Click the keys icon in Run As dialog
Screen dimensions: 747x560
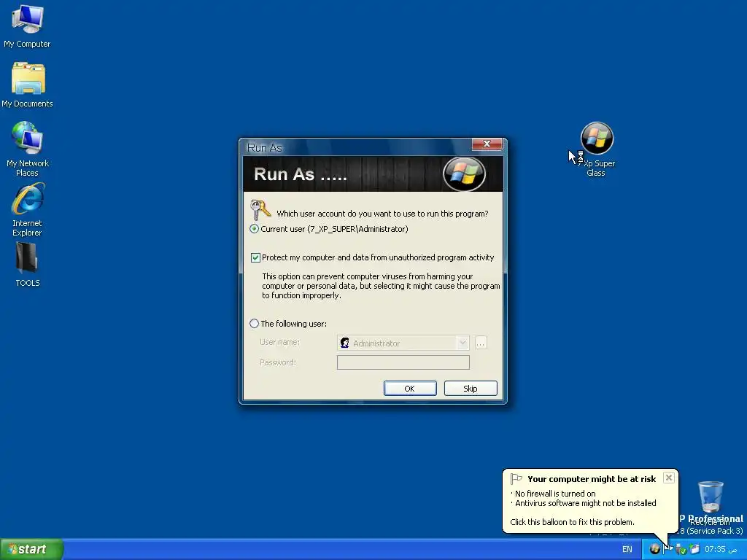click(x=260, y=209)
